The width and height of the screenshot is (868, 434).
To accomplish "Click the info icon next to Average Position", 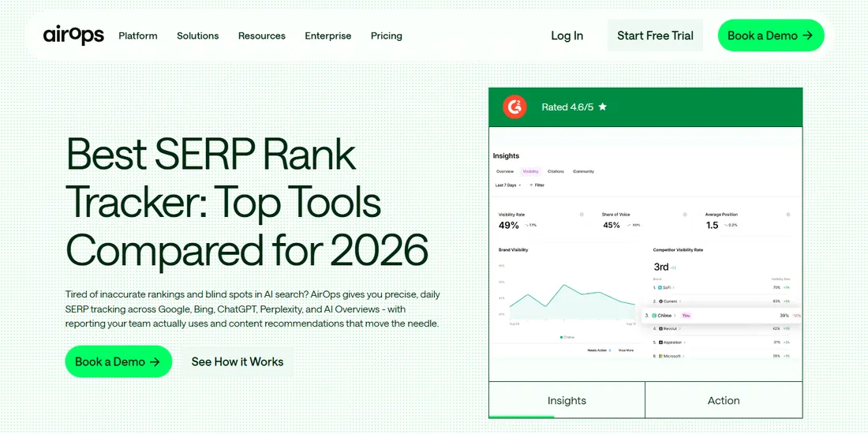I will [788, 214].
